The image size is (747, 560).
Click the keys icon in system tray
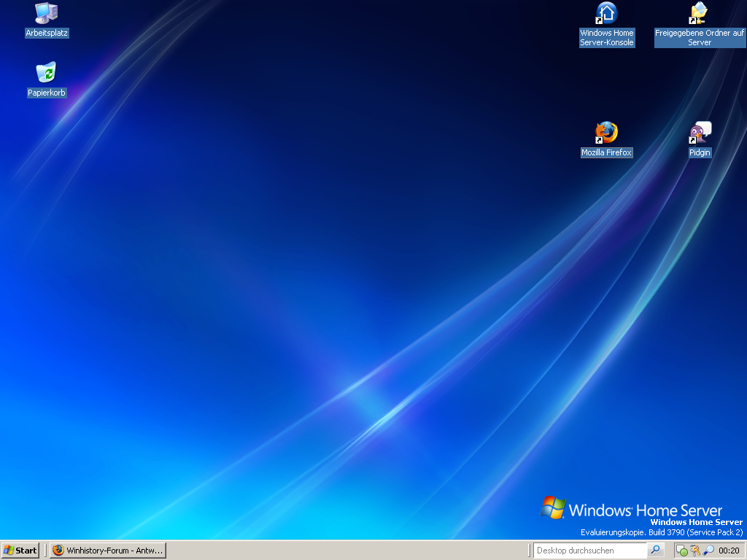tap(695, 551)
